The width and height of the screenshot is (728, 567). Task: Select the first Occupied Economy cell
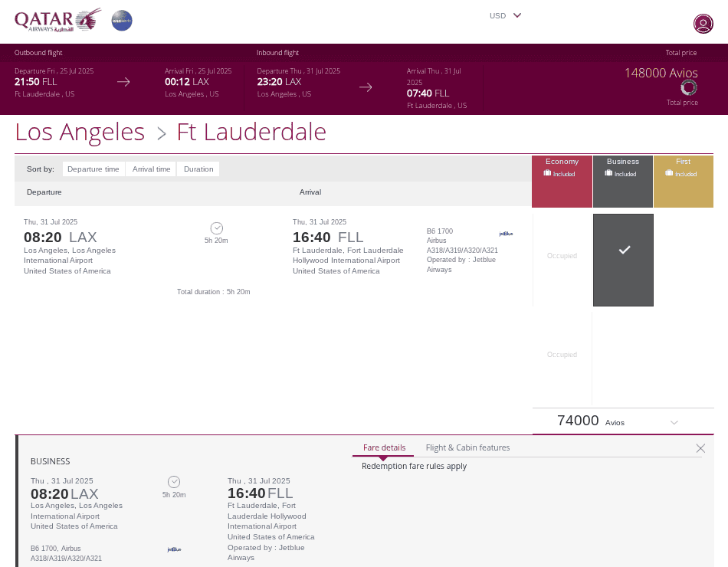[562, 256]
